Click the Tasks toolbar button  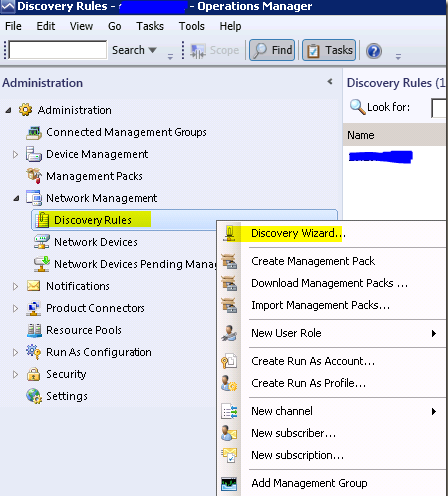pyautogui.click(x=329, y=50)
